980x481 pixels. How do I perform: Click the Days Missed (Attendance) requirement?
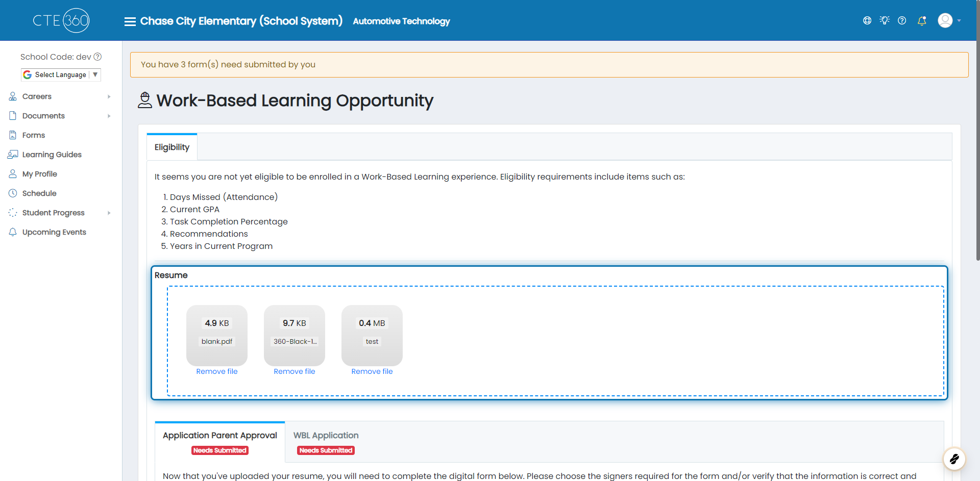(x=224, y=197)
